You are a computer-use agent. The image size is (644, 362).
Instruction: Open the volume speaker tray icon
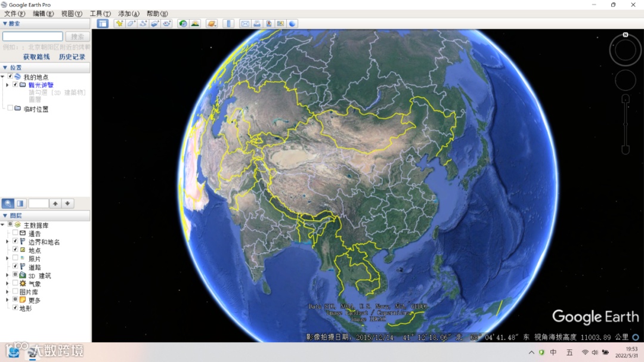[595, 352]
